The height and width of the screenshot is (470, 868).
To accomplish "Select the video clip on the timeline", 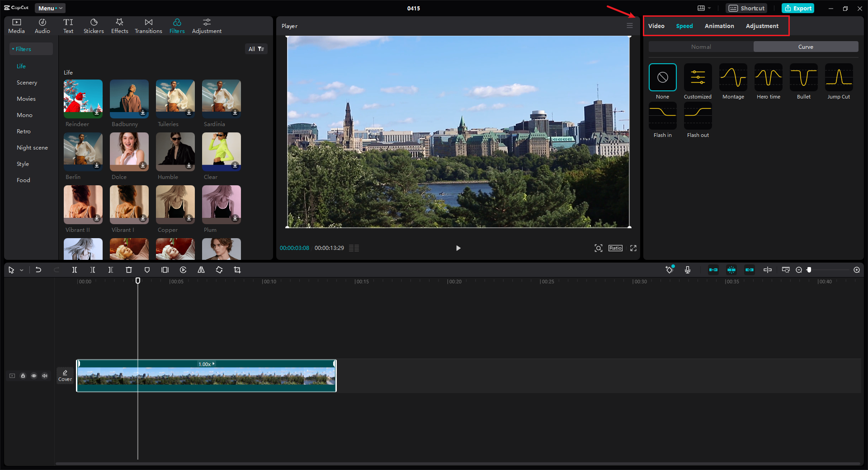I will 207,376.
